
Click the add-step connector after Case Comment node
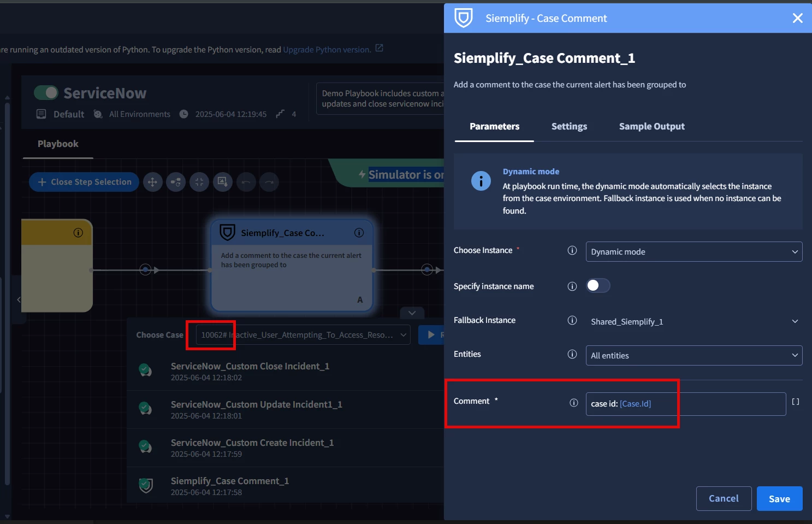pos(427,270)
